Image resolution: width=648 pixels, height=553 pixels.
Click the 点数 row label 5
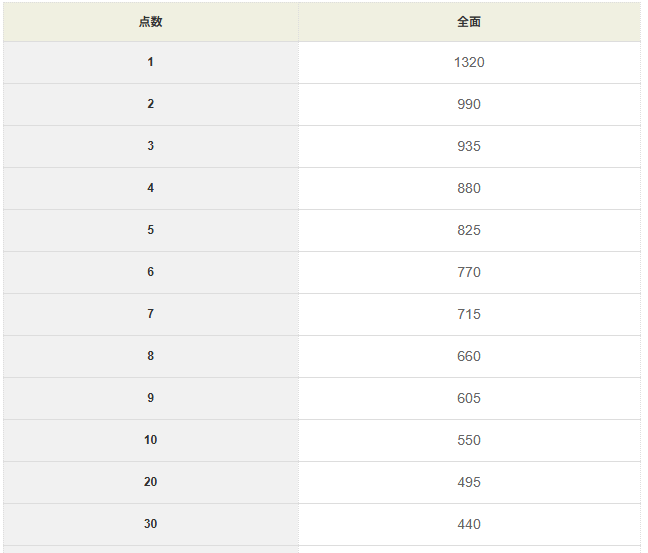coord(150,231)
